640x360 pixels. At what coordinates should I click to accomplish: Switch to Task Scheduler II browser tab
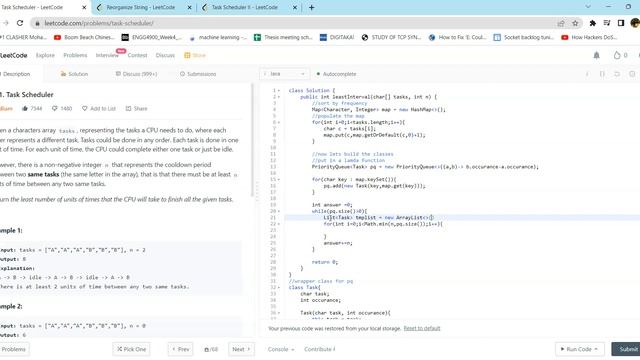coord(245,7)
